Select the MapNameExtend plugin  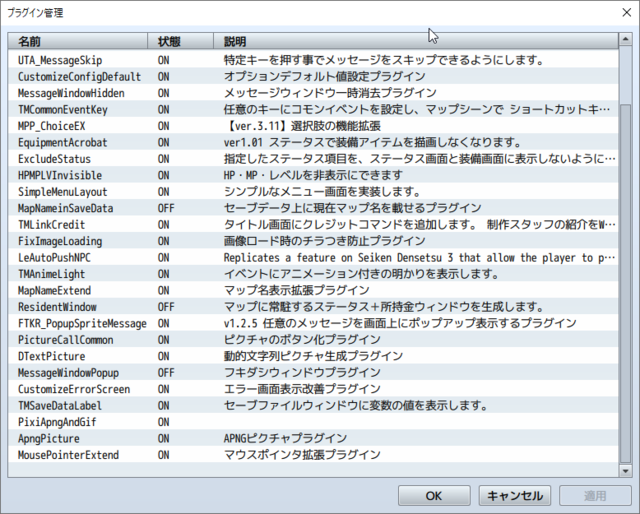313,291
